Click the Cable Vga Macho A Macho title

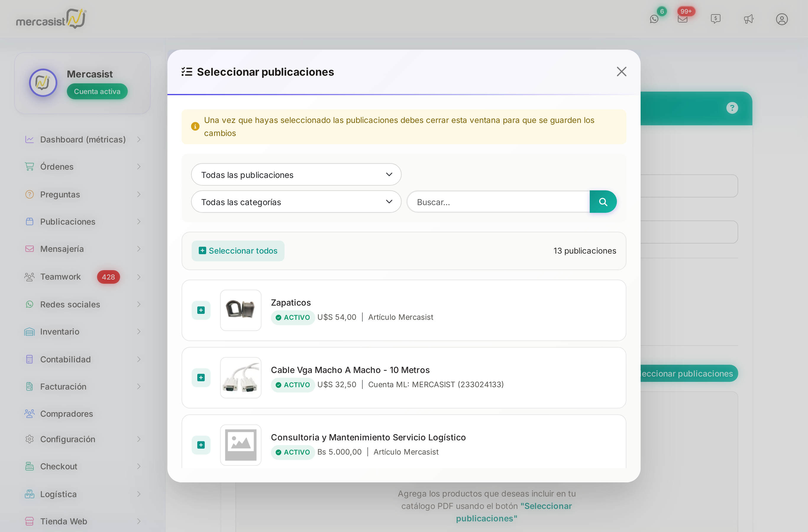(350, 370)
